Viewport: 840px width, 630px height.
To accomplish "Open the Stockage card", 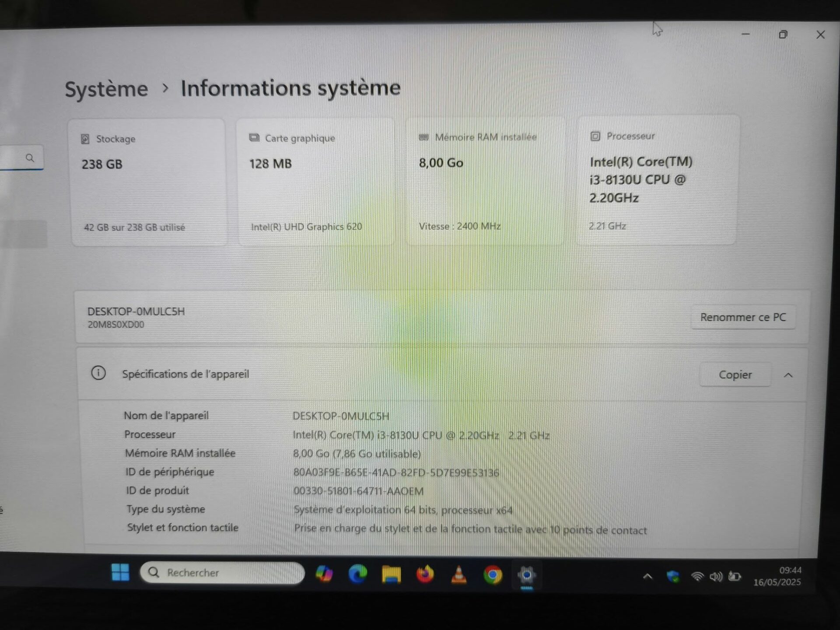I will coord(149,182).
